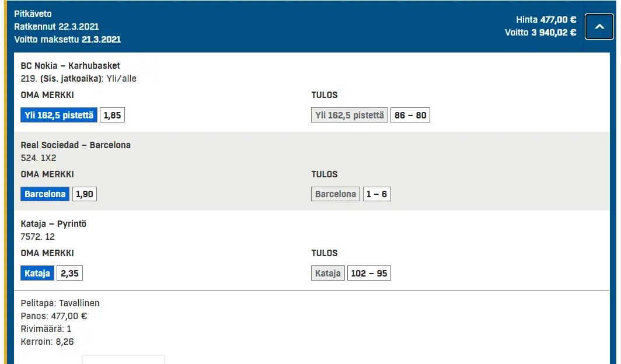Click the Real Sociedad – Barcelona match title

point(76,145)
